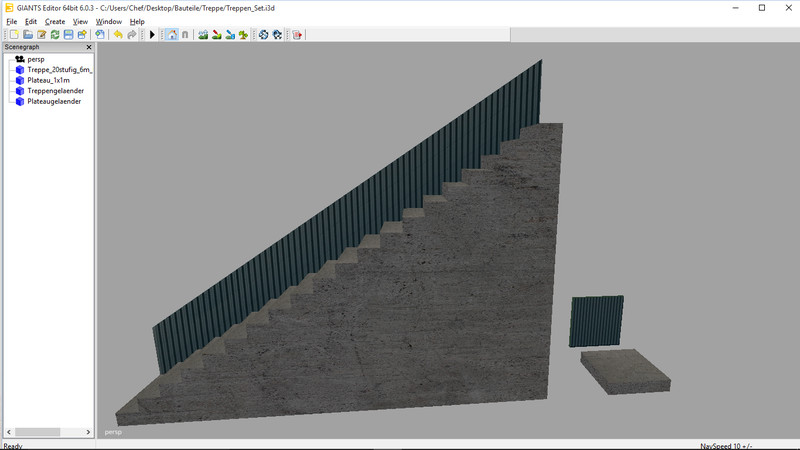Image resolution: width=800 pixels, height=450 pixels.
Task: Select the persp camera in the Scenegraph
Action: point(36,59)
